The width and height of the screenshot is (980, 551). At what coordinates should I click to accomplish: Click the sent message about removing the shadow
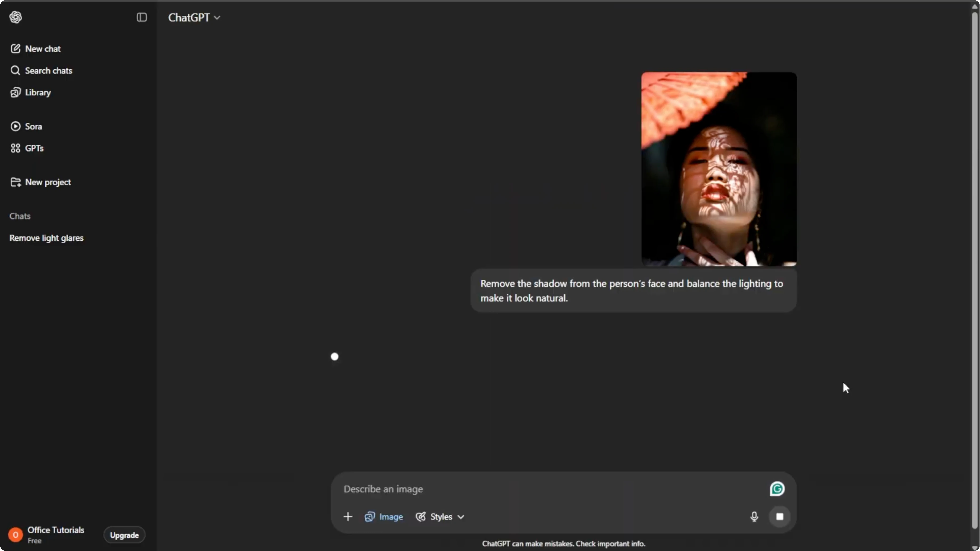tap(634, 291)
